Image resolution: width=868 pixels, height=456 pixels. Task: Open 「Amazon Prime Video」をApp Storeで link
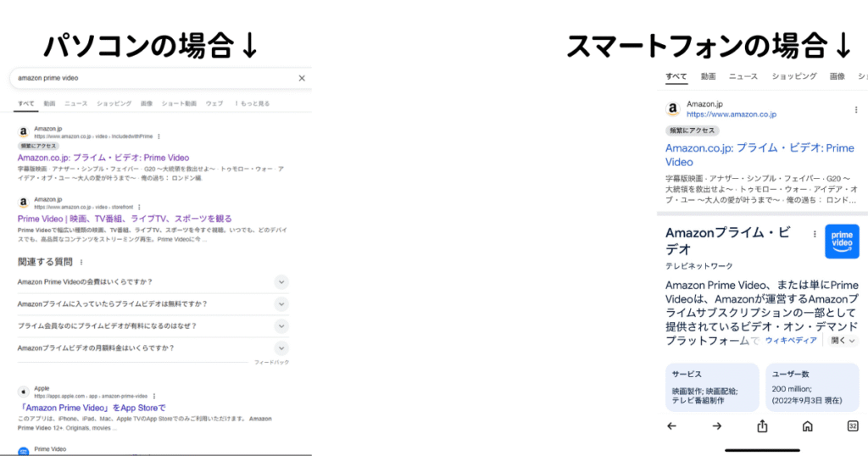coord(92,408)
